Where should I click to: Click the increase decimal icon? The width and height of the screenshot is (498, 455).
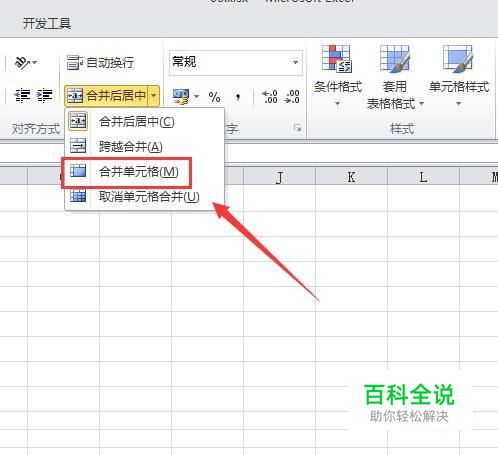[x=270, y=97]
